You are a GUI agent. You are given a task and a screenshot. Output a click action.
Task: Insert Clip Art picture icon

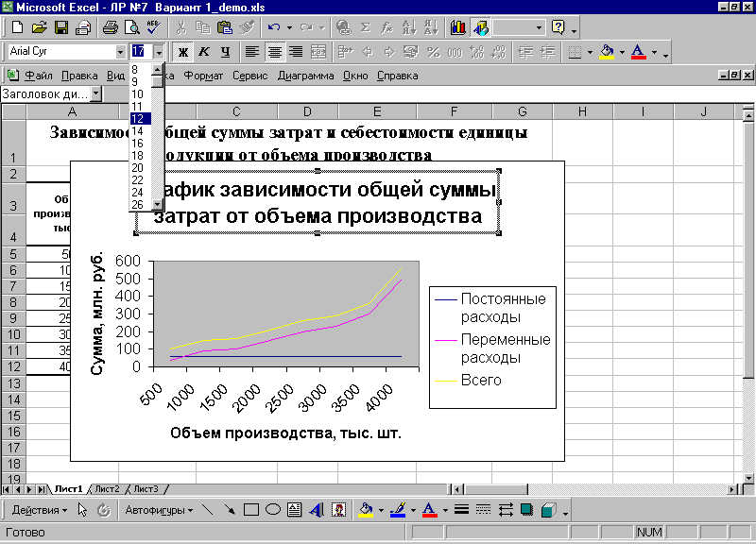[x=338, y=510]
